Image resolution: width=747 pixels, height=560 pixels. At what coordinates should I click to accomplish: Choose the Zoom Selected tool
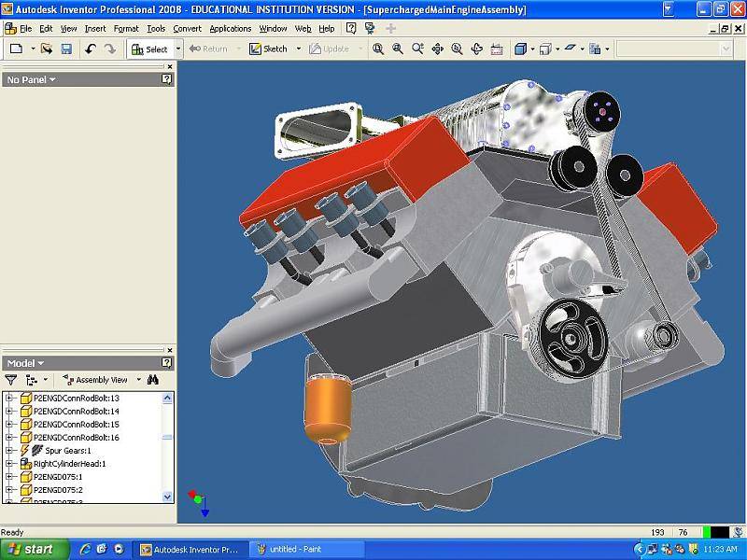click(457, 49)
